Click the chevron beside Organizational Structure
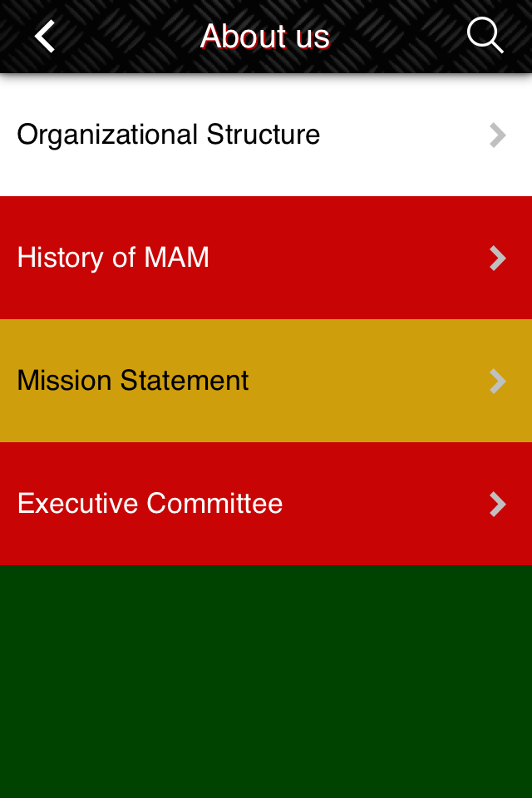Image resolution: width=532 pixels, height=798 pixels. tap(497, 135)
